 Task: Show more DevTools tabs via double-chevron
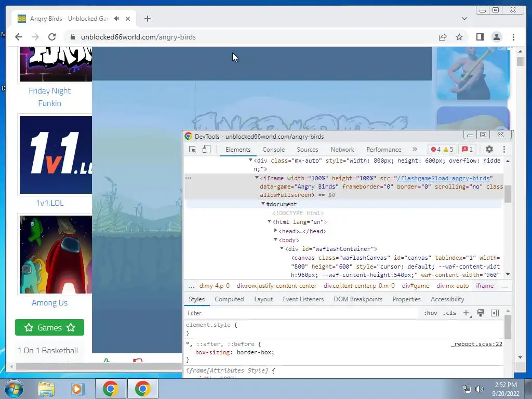click(415, 149)
